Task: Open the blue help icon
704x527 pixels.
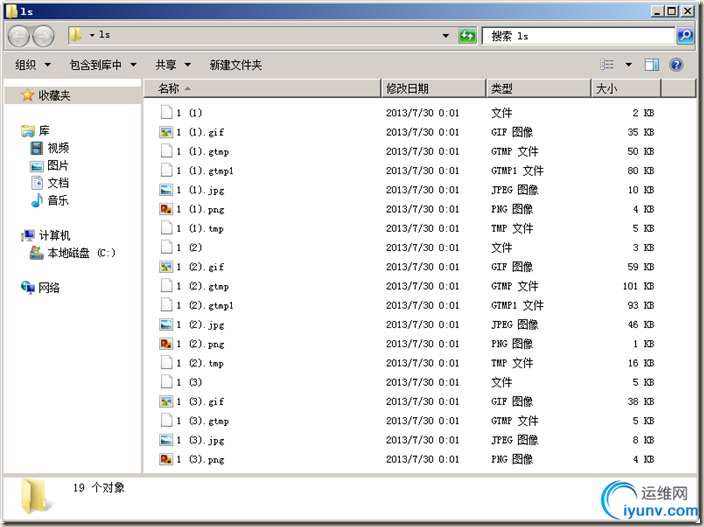Action: (x=676, y=65)
